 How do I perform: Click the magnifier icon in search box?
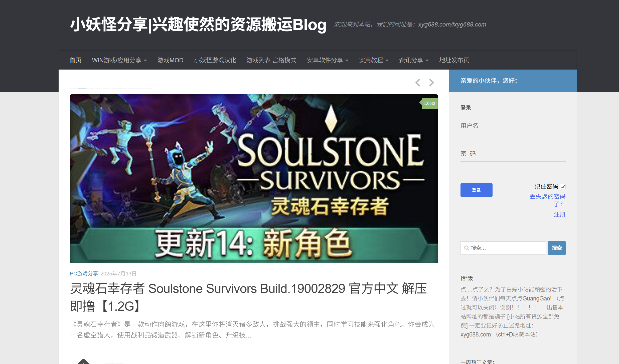click(x=467, y=248)
